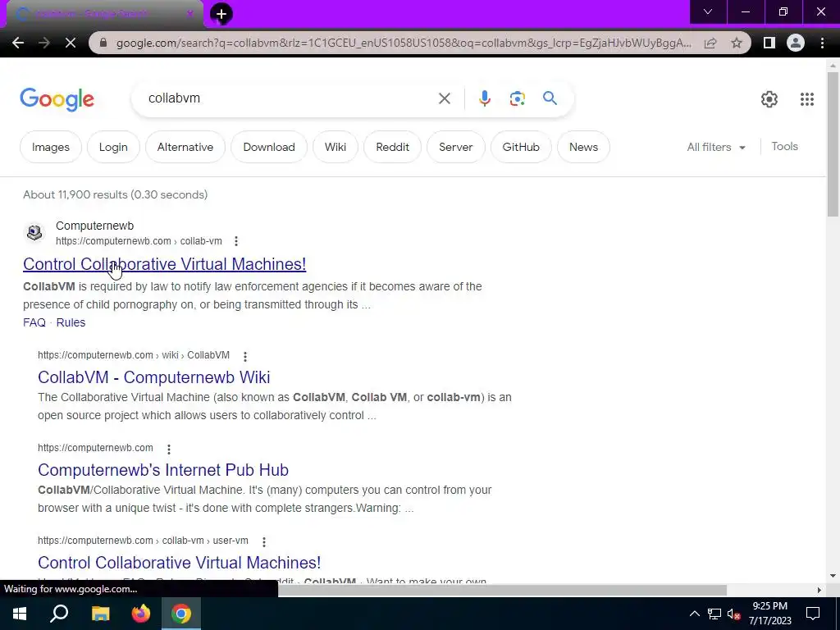840x630 pixels.
Task: Launch Firefox from taskbar
Action: 141,614
